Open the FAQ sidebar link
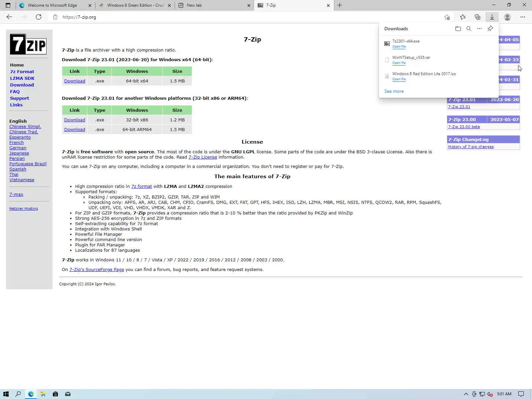This screenshot has height=399, width=532. pyautogui.click(x=15, y=91)
